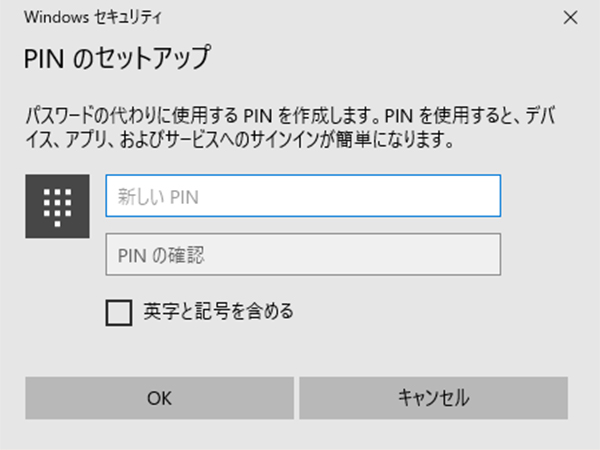Click the Windows セキュリティ title text

[93, 17]
